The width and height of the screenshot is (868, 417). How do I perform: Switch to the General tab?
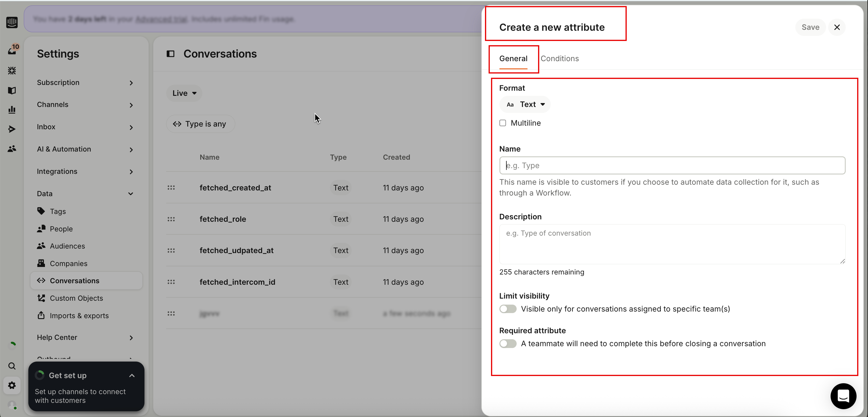click(513, 58)
